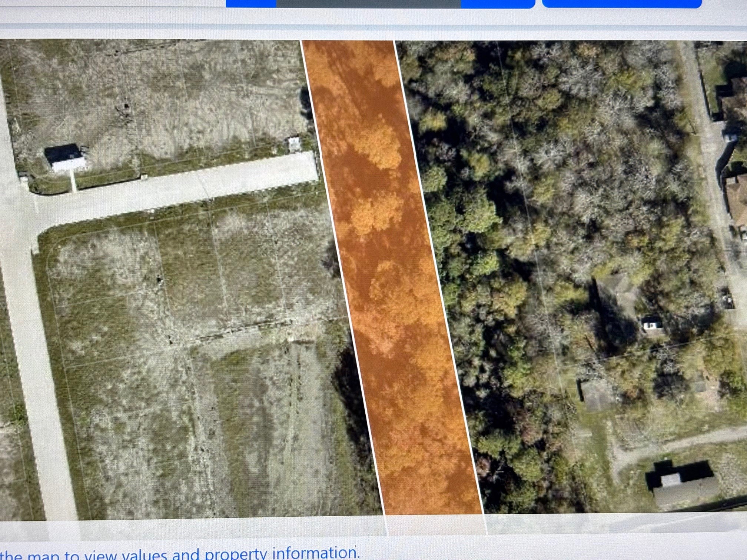Select the wooded parcel right of the highlight
Viewport: 747px width, 560px height.
(x=519, y=259)
